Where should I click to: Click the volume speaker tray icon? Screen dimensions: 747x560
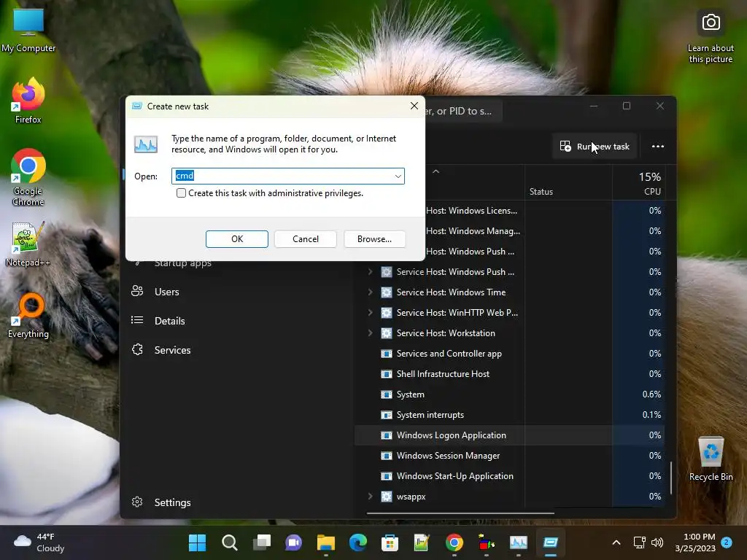click(x=657, y=542)
